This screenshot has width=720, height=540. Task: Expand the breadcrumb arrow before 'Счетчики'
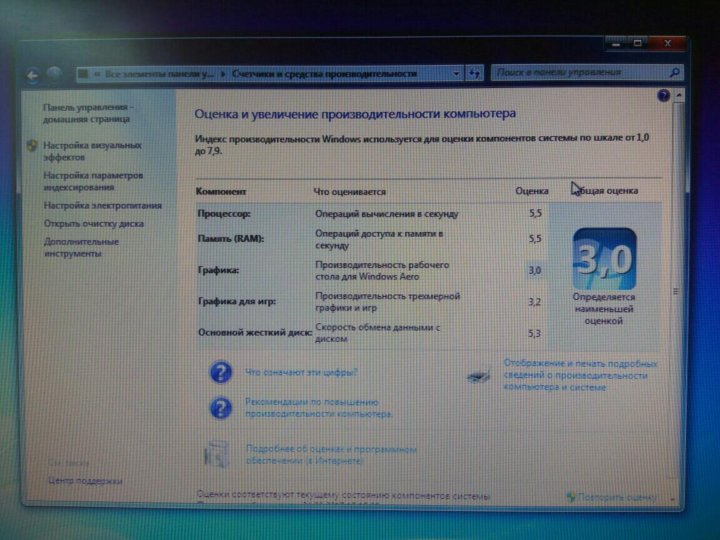click(223, 74)
